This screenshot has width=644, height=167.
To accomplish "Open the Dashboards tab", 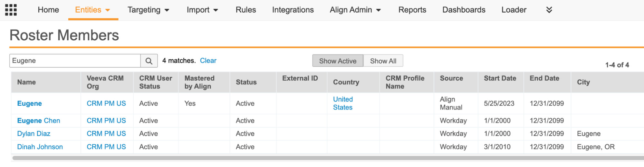I will coord(464,10).
